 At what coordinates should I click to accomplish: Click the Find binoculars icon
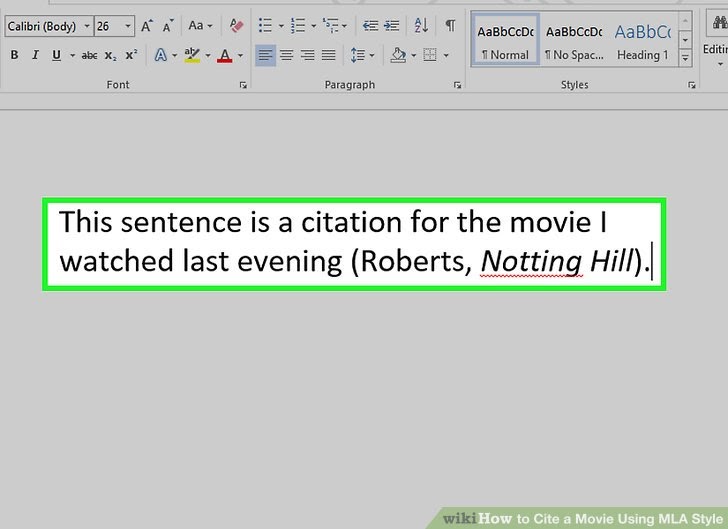coord(720,22)
